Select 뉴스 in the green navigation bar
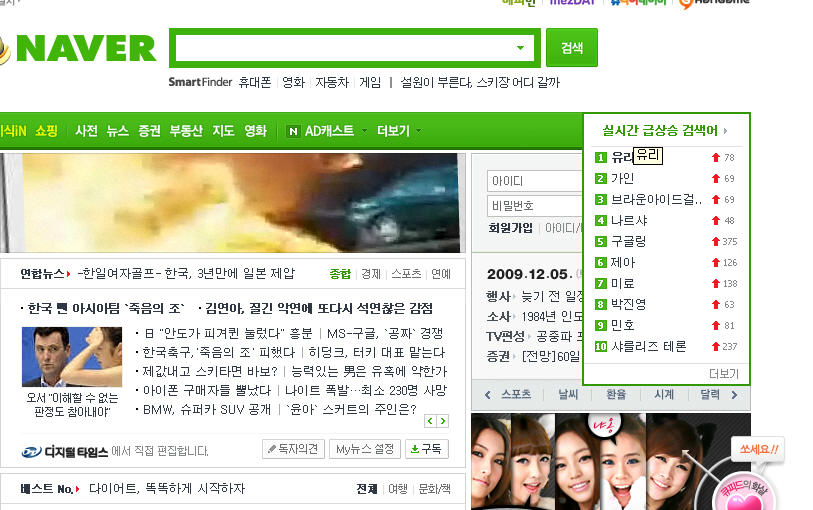This screenshot has height=510, width=813. tap(118, 131)
